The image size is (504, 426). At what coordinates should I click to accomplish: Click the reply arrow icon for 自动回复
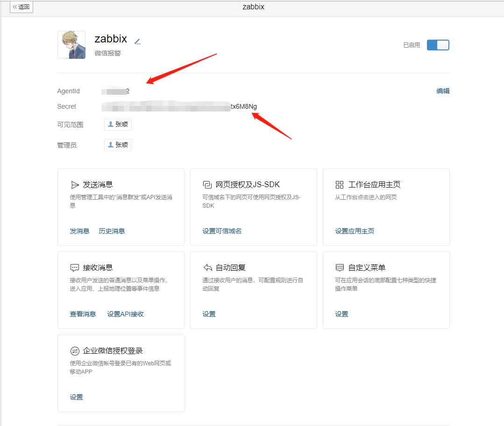[x=208, y=267]
